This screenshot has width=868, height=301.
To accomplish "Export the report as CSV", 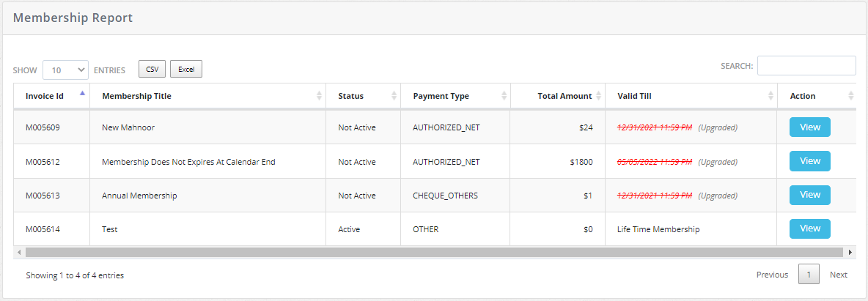I will (x=152, y=69).
